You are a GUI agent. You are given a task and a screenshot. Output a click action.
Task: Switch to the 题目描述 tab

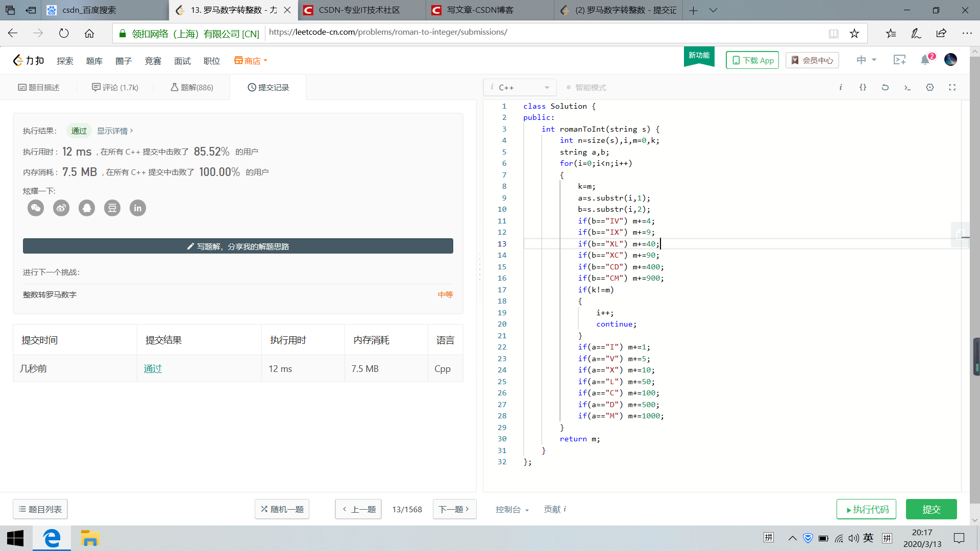[x=39, y=87]
